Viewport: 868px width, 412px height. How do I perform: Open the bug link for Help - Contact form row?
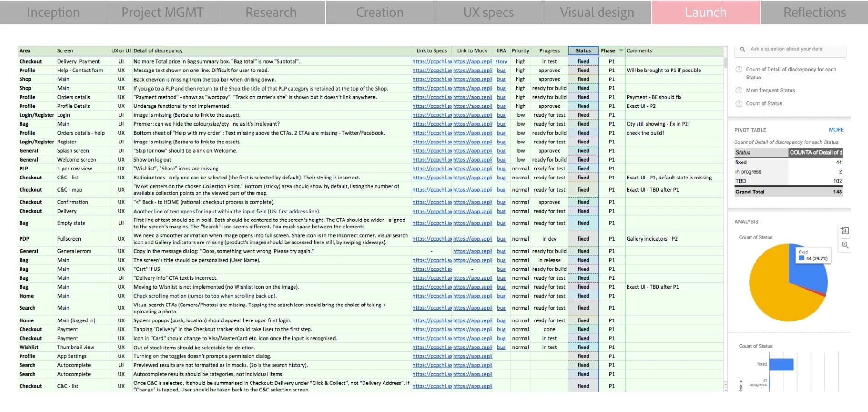click(501, 71)
